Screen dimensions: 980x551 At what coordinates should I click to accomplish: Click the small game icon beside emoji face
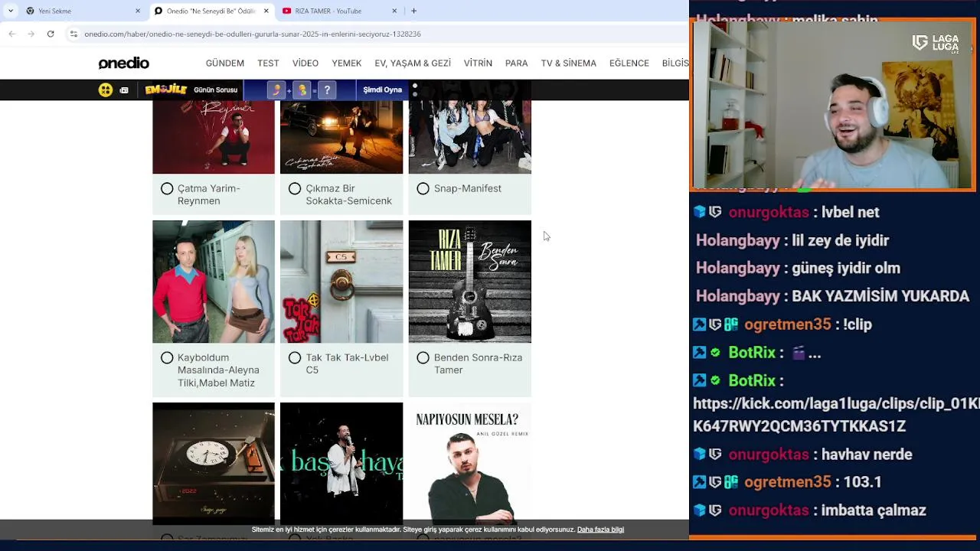click(124, 90)
